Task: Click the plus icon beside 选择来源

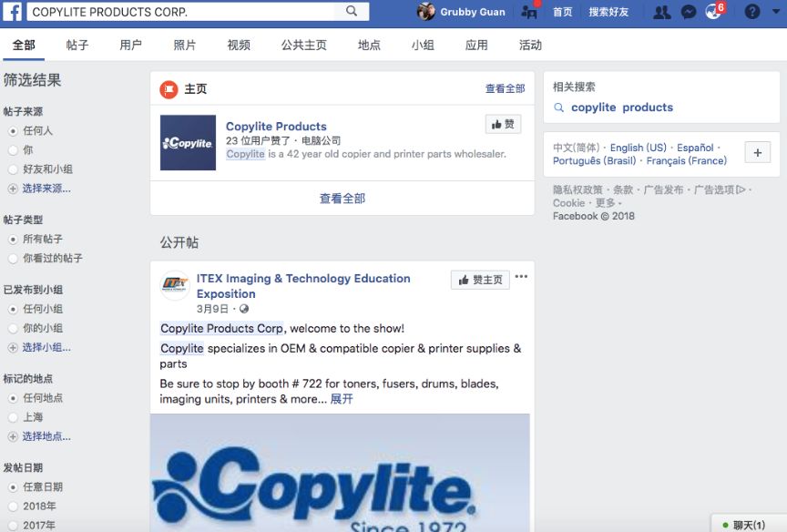Action: pyautogui.click(x=13, y=189)
